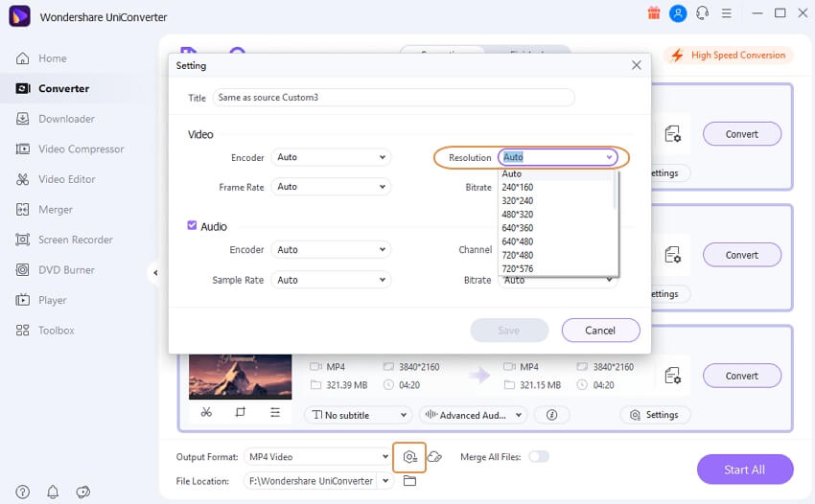Screen dimensions: 815x504
Task: Click the DVD Burner disc icon
Action: [22, 269]
